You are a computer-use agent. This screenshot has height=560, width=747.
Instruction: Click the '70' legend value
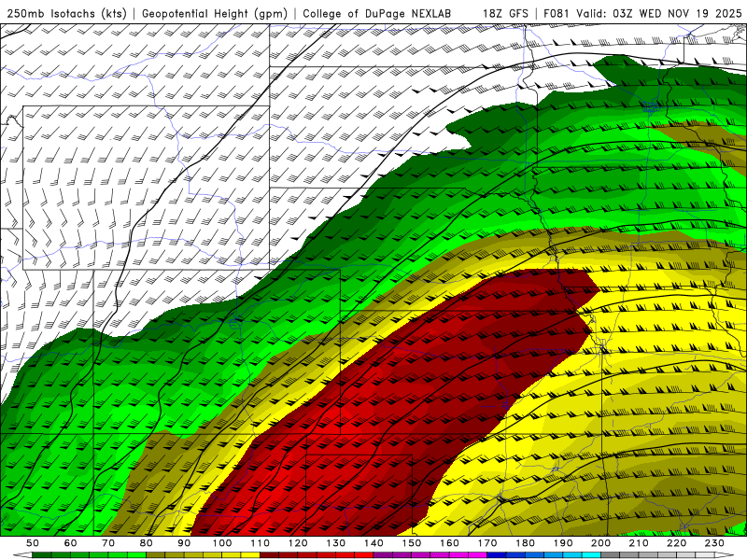[108, 543]
